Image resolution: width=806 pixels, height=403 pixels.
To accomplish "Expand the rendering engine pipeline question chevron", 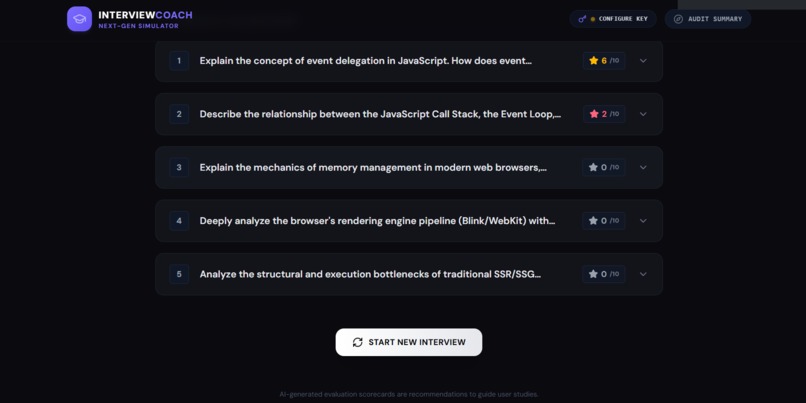I will click(x=643, y=221).
